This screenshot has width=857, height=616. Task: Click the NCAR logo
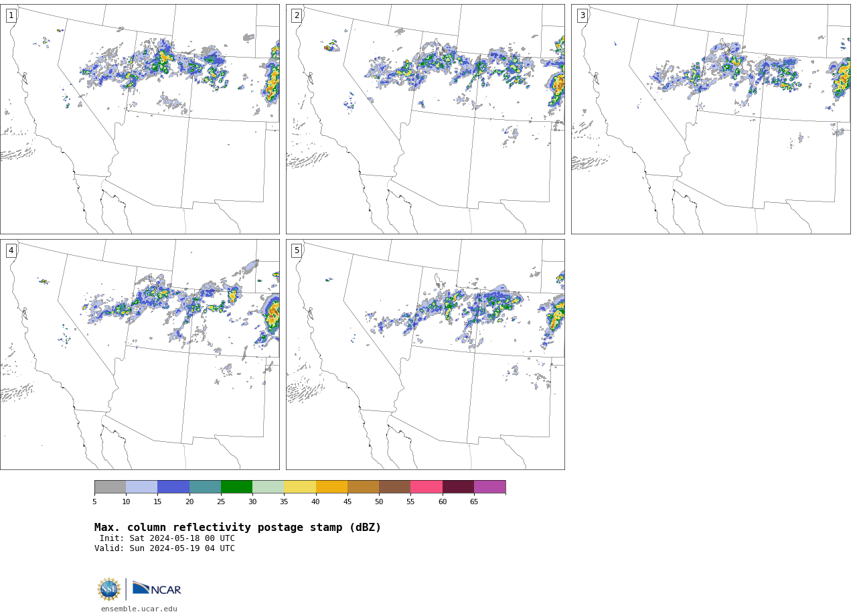click(x=157, y=589)
